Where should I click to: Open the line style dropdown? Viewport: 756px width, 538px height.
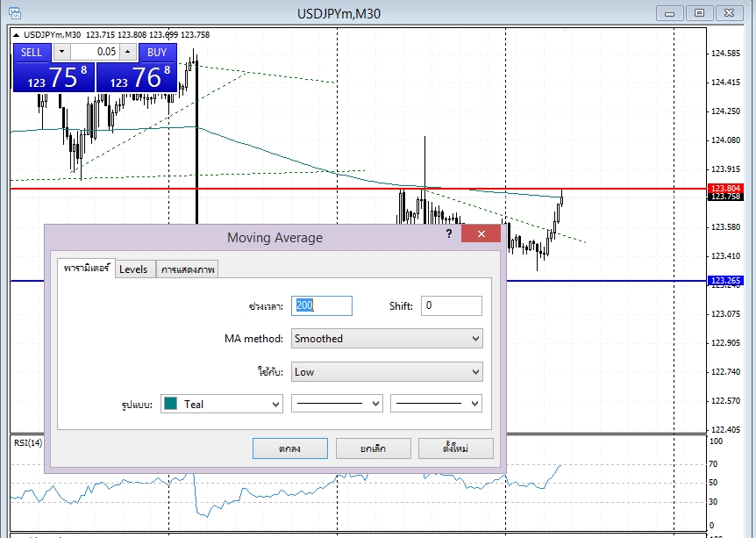(337, 404)
